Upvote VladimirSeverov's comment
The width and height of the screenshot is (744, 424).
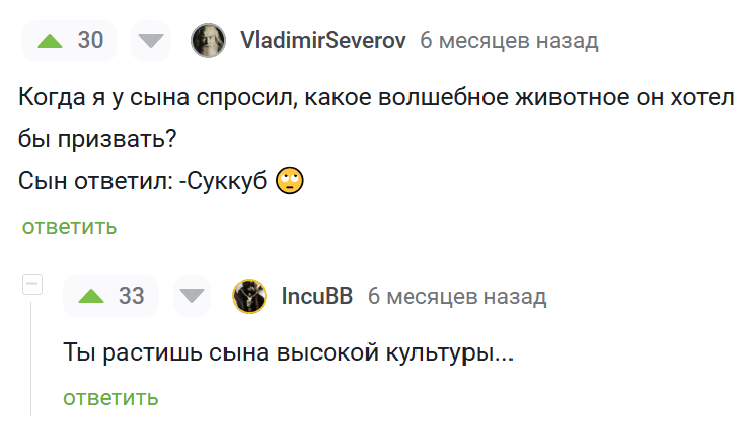pyautogui.click(x=49, y=41)
